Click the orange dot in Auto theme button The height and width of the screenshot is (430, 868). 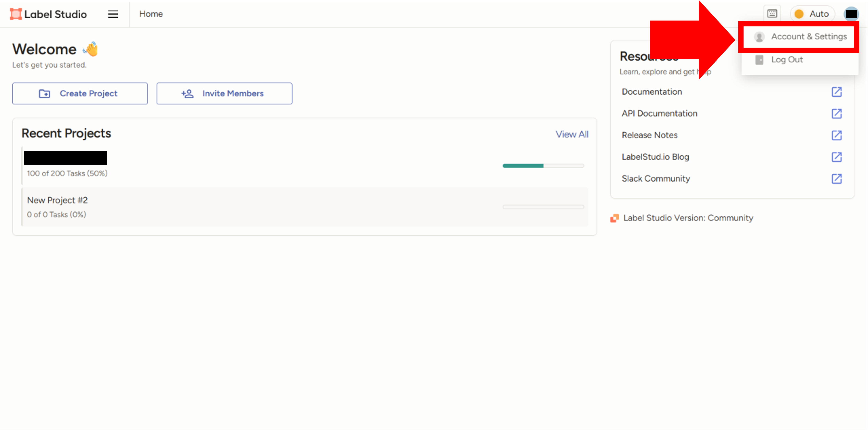coord(799,14)
